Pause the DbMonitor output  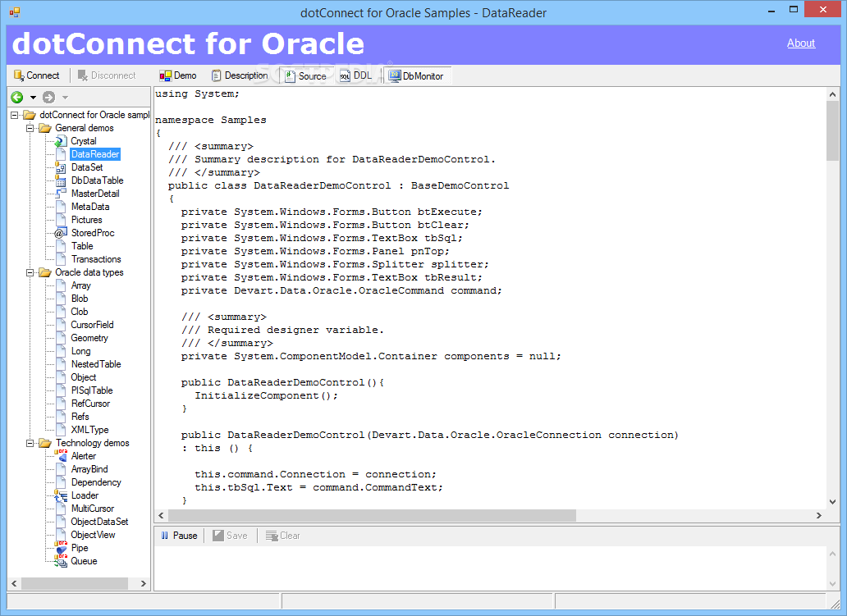click(x=179, y=536)
